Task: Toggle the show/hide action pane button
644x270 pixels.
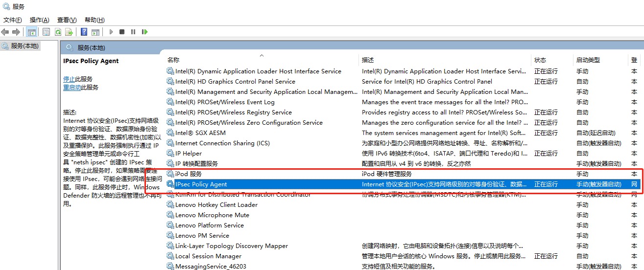Action: tap(95, 32)
